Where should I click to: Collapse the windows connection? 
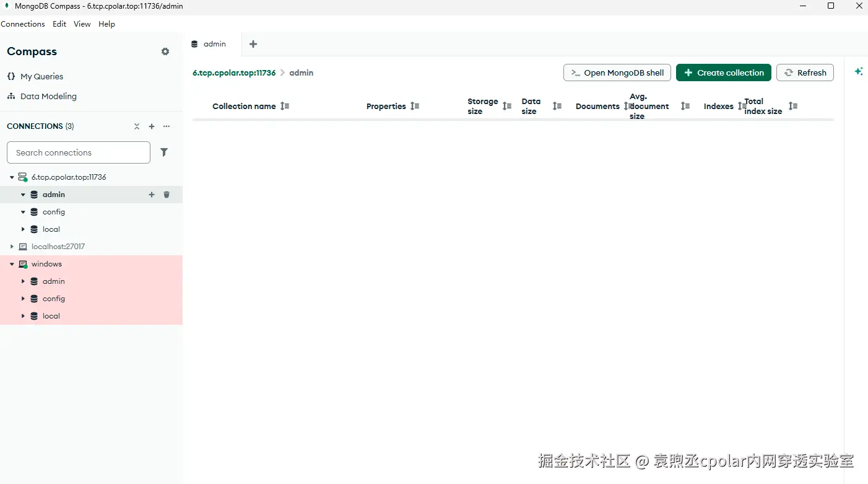(12, 264)
